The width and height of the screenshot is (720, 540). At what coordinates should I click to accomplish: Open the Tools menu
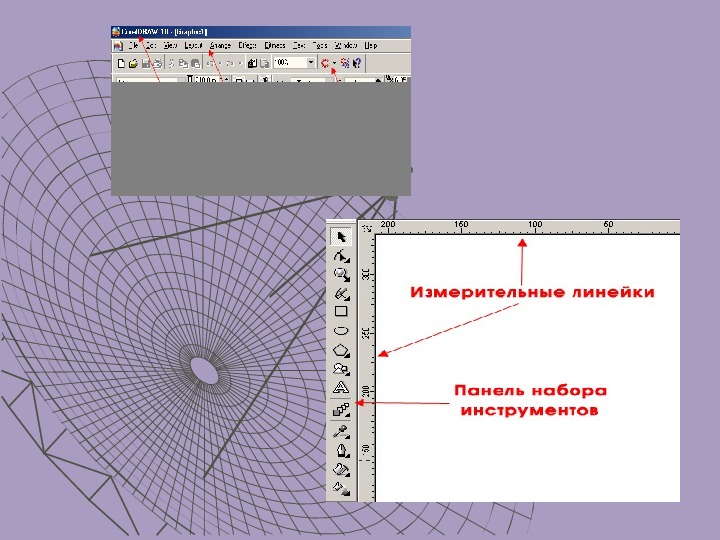click(x=320, y=45)
